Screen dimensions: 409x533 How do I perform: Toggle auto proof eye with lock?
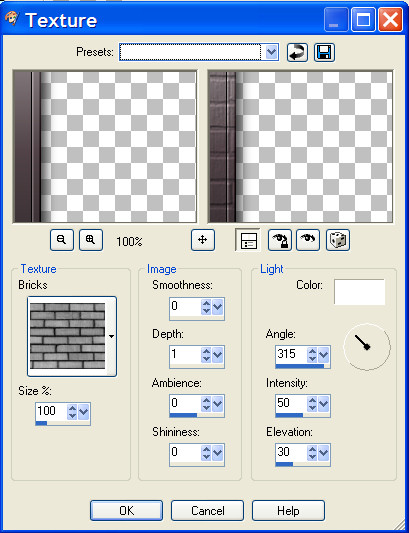click(279, 240)
